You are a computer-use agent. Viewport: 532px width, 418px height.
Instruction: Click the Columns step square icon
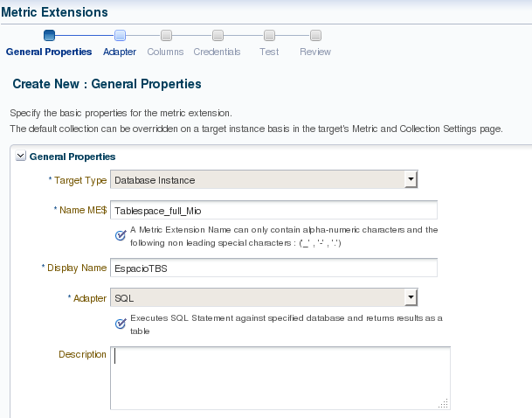pyautogui.click(x=165, y=36)
